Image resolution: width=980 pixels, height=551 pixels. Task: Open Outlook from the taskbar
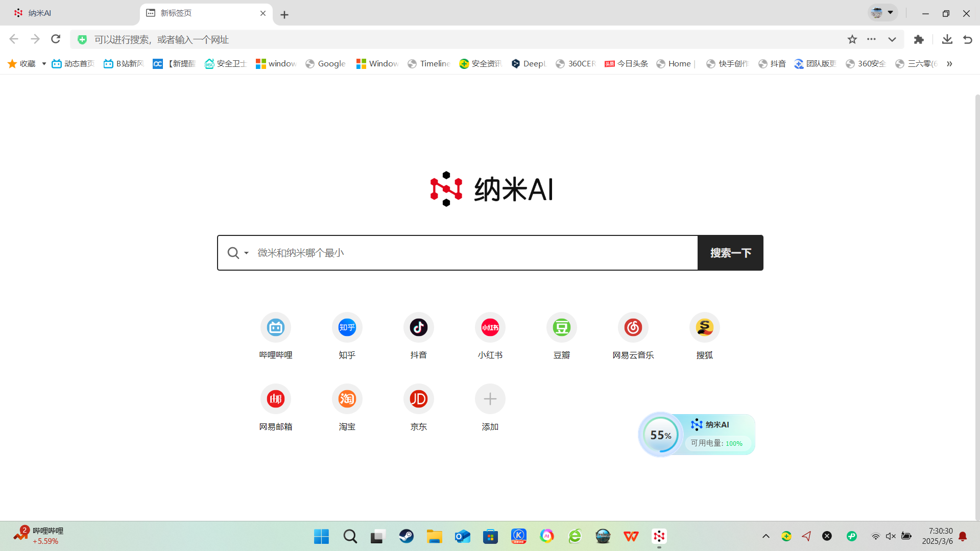(463, 536)
